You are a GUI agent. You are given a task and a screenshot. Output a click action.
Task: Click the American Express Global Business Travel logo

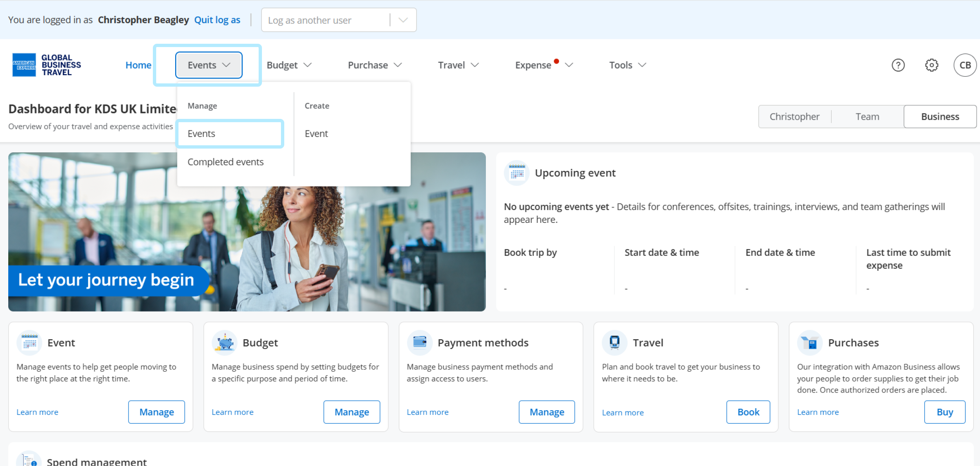[47, 65]
